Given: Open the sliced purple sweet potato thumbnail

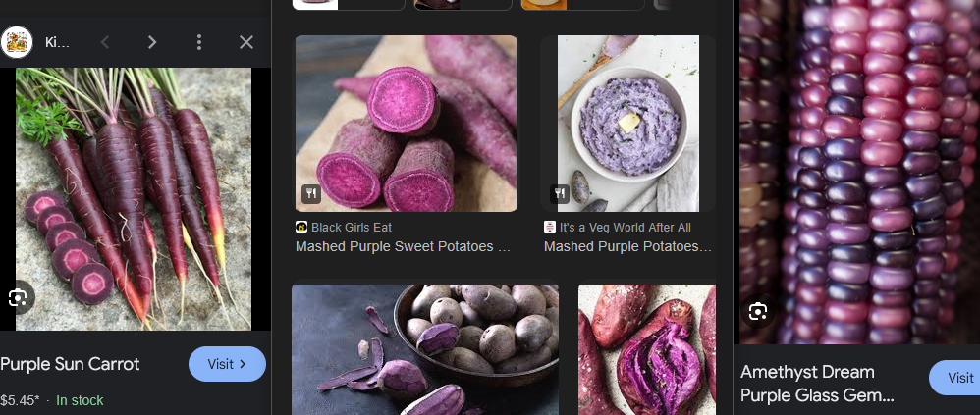Looking at the screenshot, I should coord(407,124).
